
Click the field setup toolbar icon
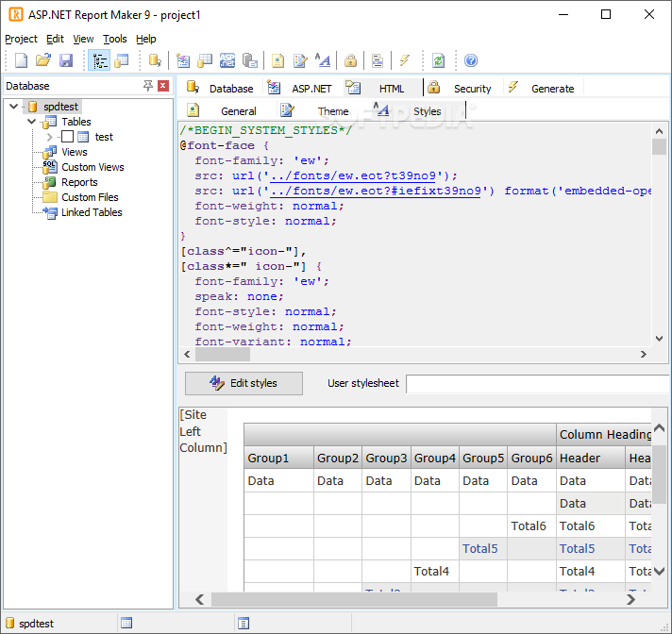pyautogui.click(x=182, y=60)
